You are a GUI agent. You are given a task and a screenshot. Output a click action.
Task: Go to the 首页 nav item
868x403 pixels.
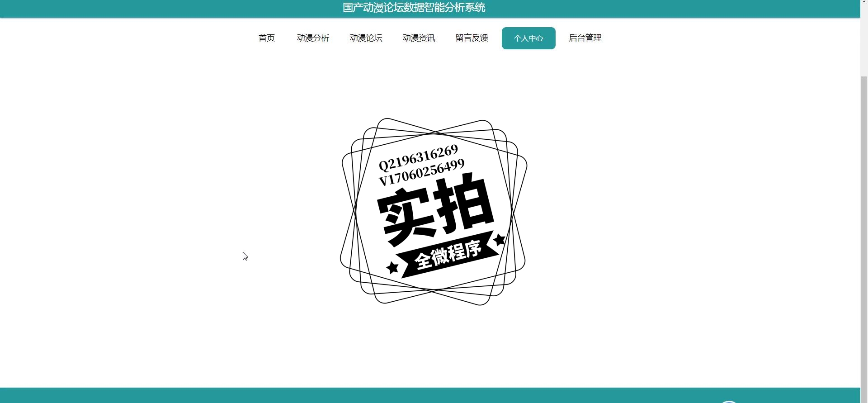tap(266, 38)
